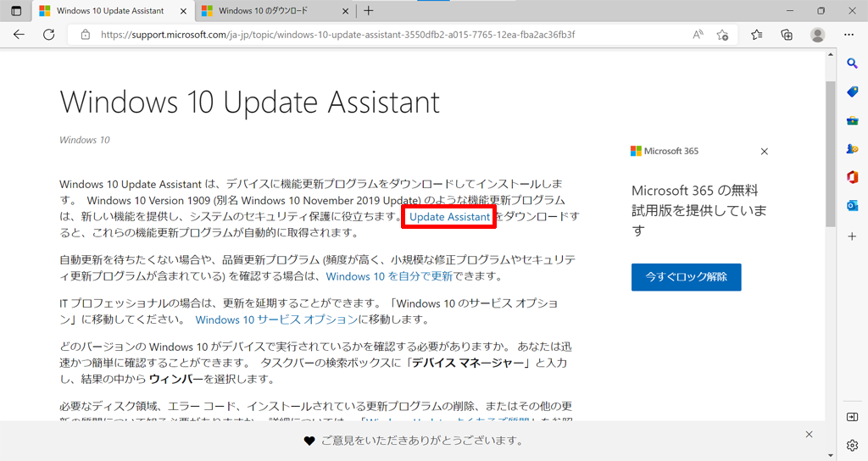Click the scrollbar down arrow
The image size is (868, 461).
(x=831, y=455)
